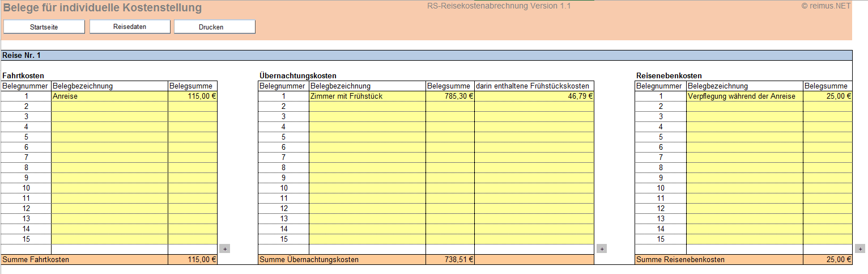868x274 pixels.
Task: Select the Anreise description cell
Action: pyautogui.click(x=109, y=96)
